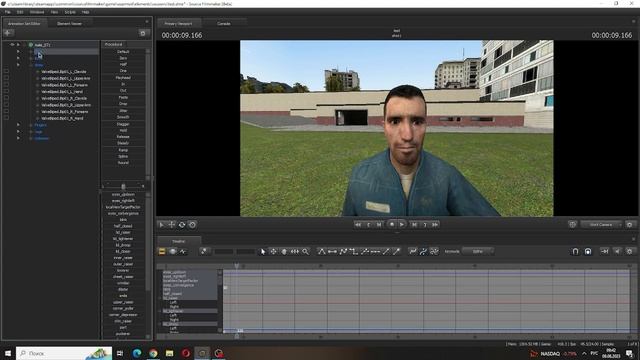Jump to the last frame
640x360 pixels.
[x=435, y=224]
